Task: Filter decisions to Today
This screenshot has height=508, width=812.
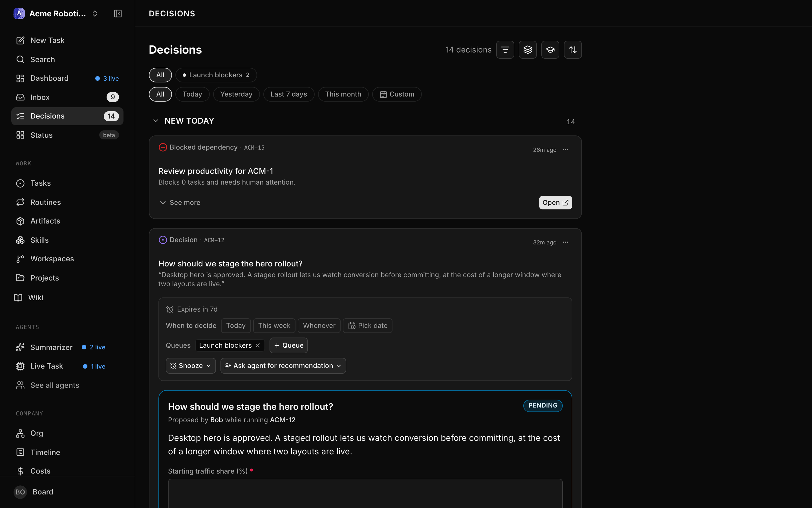Action: tap(192, 94)
